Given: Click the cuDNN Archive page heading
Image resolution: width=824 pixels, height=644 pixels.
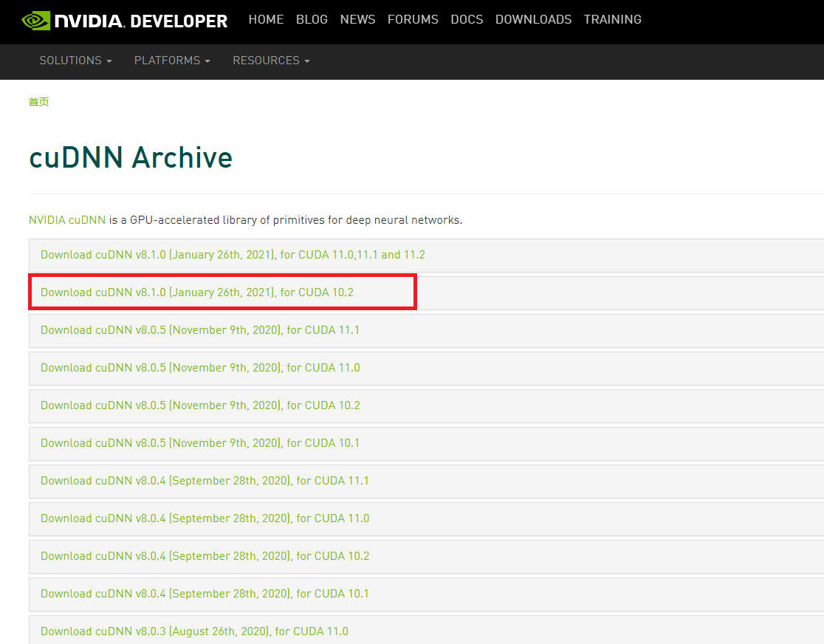Looking at the screenshot, I should pyautogui.click(x=131, y=157).
